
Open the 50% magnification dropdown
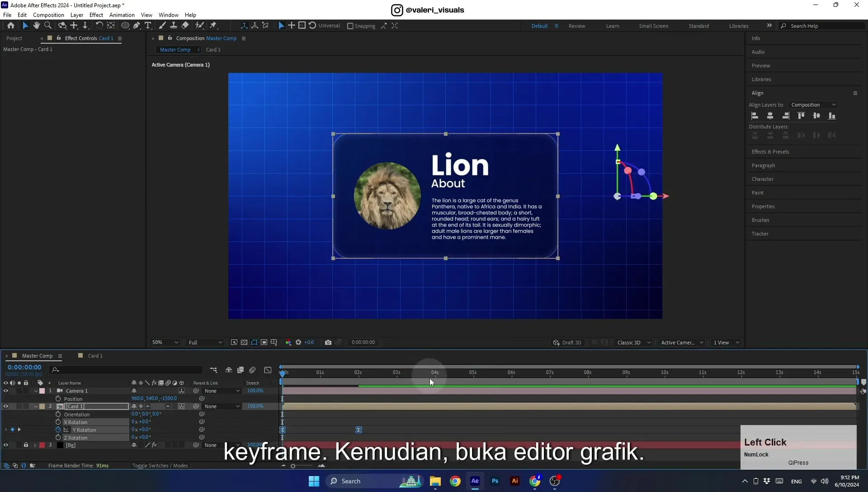(165, 342)
